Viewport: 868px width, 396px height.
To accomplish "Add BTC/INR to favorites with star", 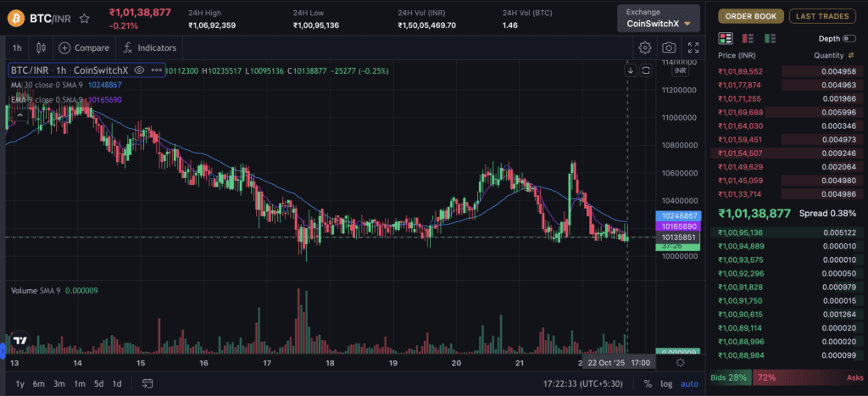I will [x=84, y=18].
